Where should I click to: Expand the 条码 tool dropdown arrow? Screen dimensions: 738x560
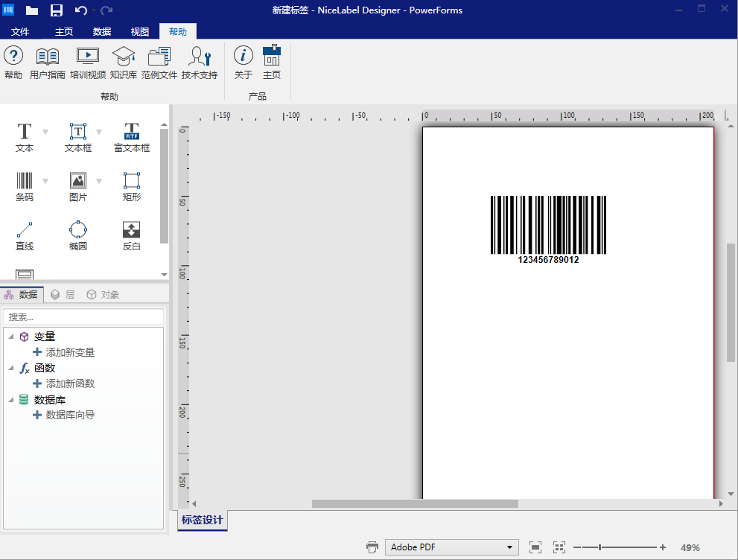click(45, 181)
